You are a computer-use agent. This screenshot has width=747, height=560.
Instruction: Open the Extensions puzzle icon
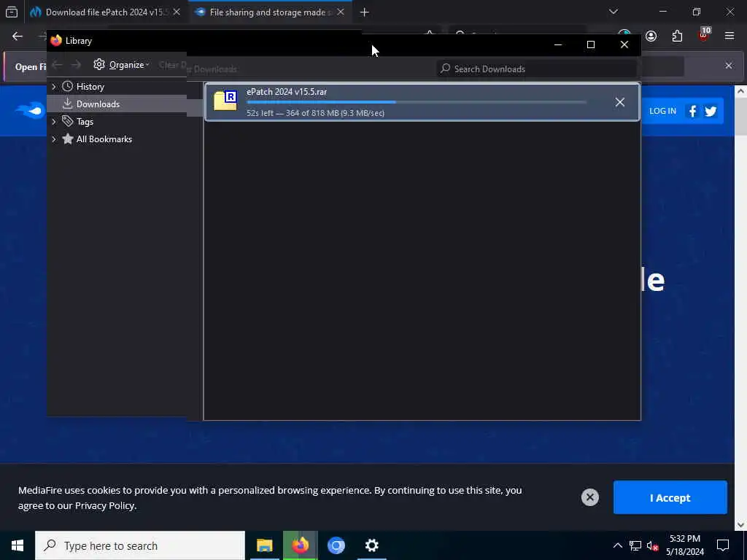click(x=677, y=36)
